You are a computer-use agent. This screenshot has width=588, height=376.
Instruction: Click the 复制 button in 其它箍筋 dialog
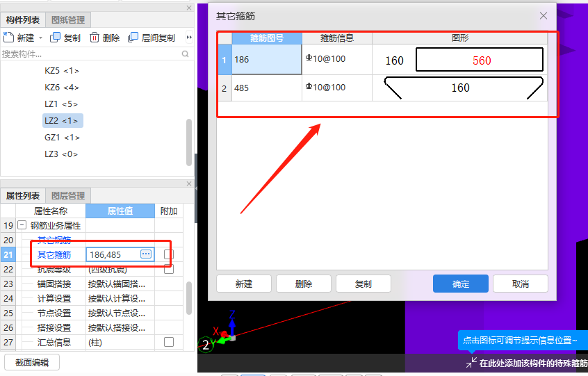click(x=364, y=284)
